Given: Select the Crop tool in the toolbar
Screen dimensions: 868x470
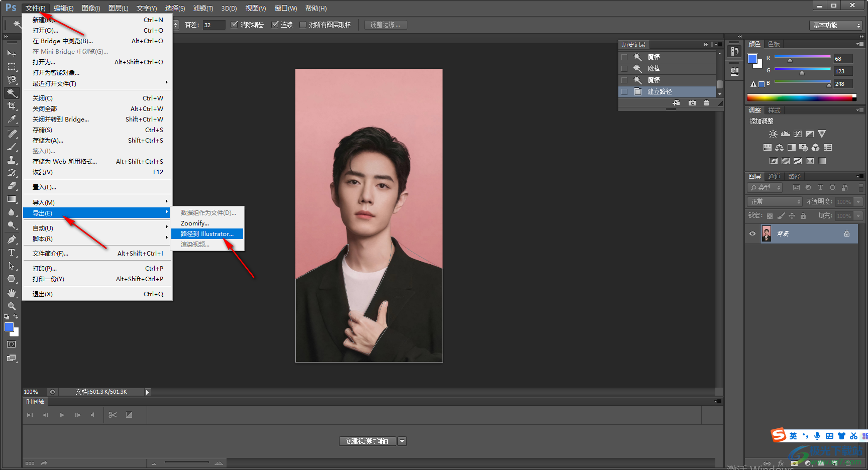Looking at the screenshot, I should tap(11, 106).
